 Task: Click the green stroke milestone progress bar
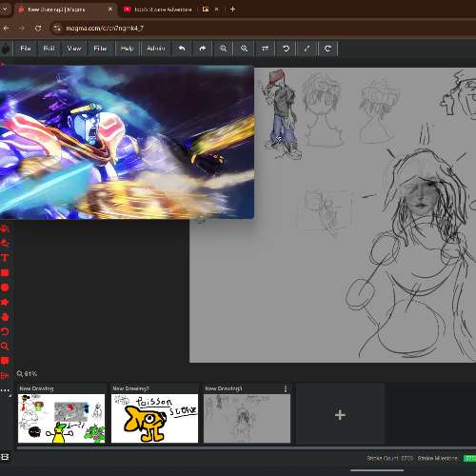pyautogui.click(x=469, y=458)
